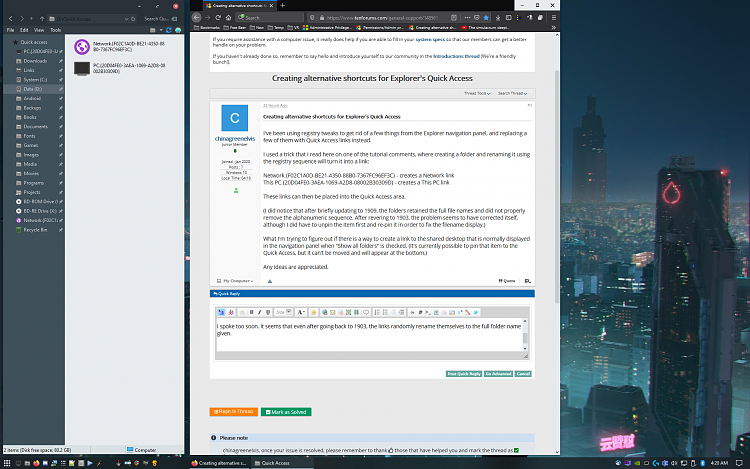Open Recycle Bin in navigation pane

point(35,230)
